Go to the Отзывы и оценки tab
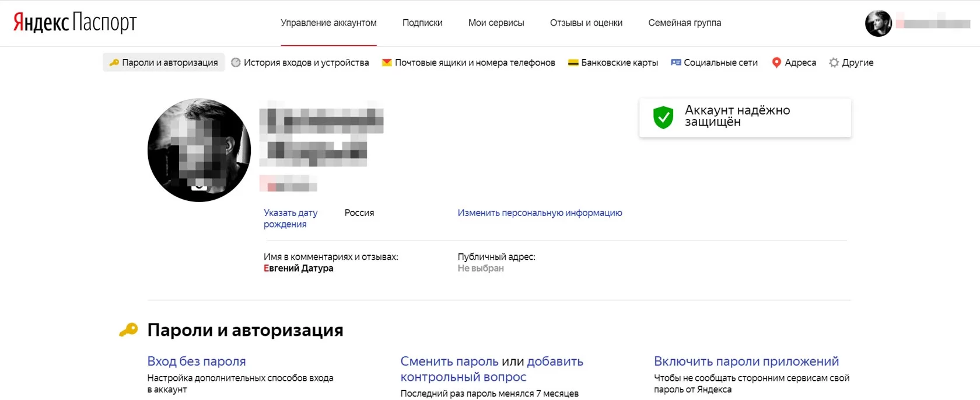Screen dimensions: 980x400 pos(586,23)
